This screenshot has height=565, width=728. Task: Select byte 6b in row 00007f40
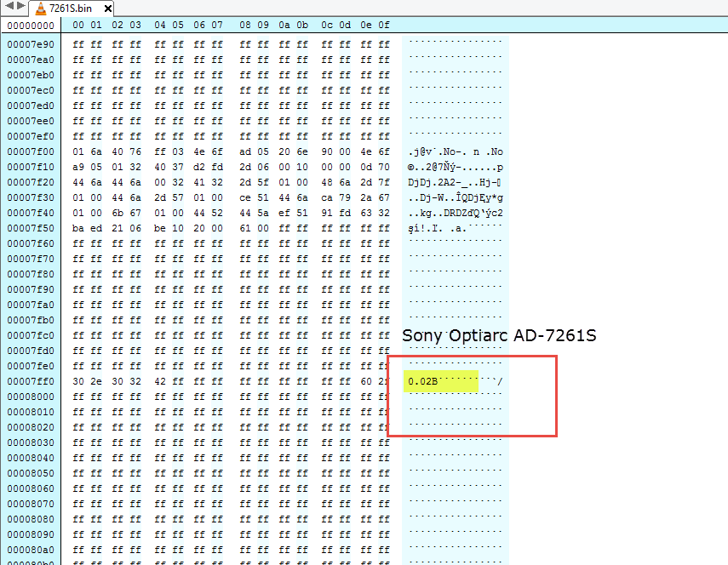click(118, 213)
